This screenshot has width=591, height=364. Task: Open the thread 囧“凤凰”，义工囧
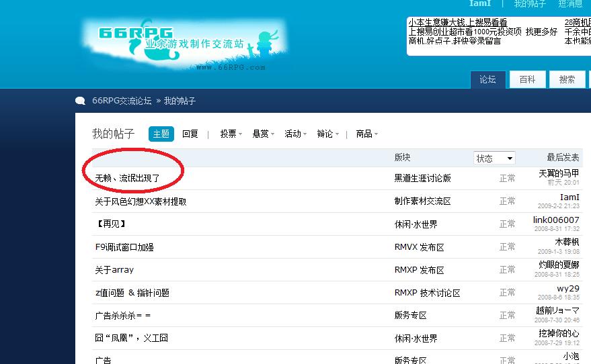[x=131, y=338]
